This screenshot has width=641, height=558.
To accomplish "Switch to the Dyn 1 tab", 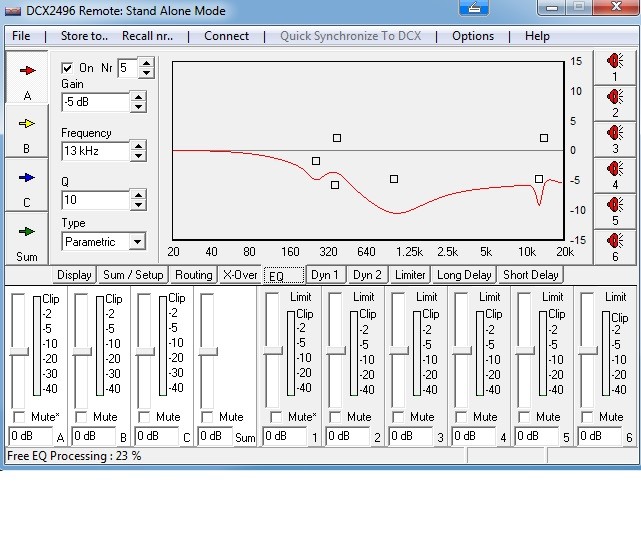I will point(325,275).
